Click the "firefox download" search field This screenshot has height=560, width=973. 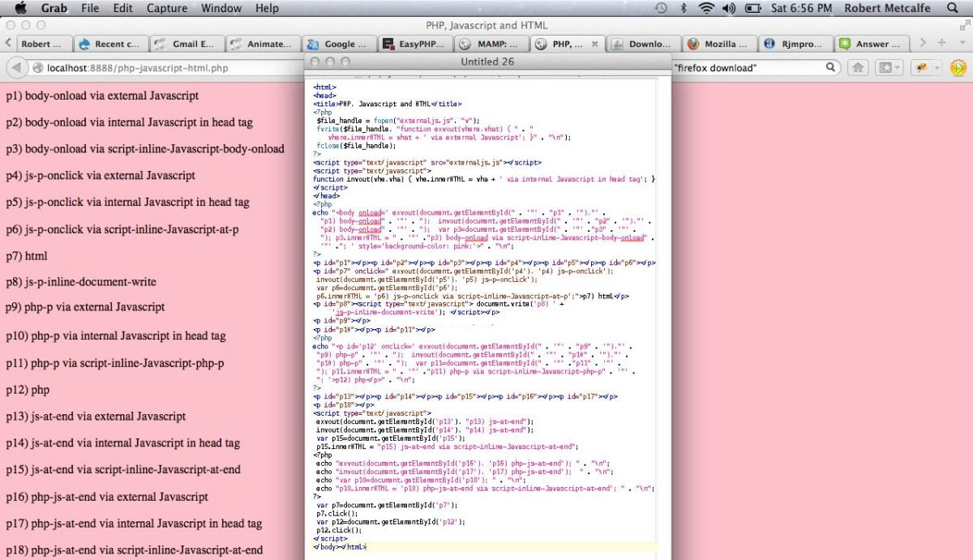pyautogui.click(x=757, y=68)
